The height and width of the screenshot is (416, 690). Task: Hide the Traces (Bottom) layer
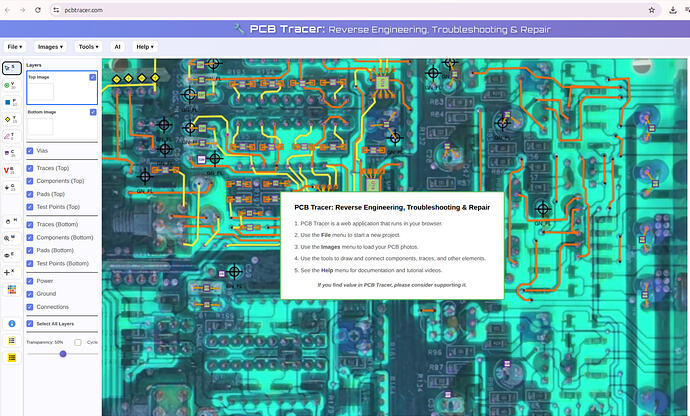click(30, 225)
